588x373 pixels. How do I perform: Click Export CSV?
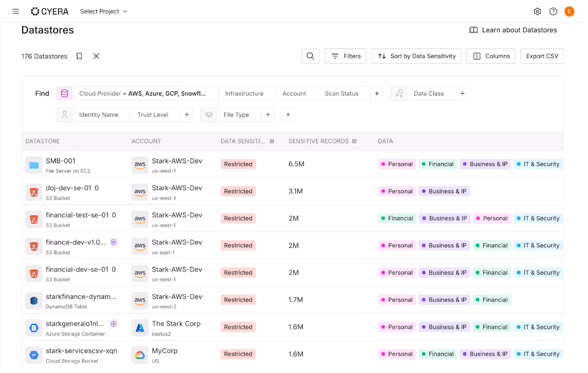click(542, 56)
